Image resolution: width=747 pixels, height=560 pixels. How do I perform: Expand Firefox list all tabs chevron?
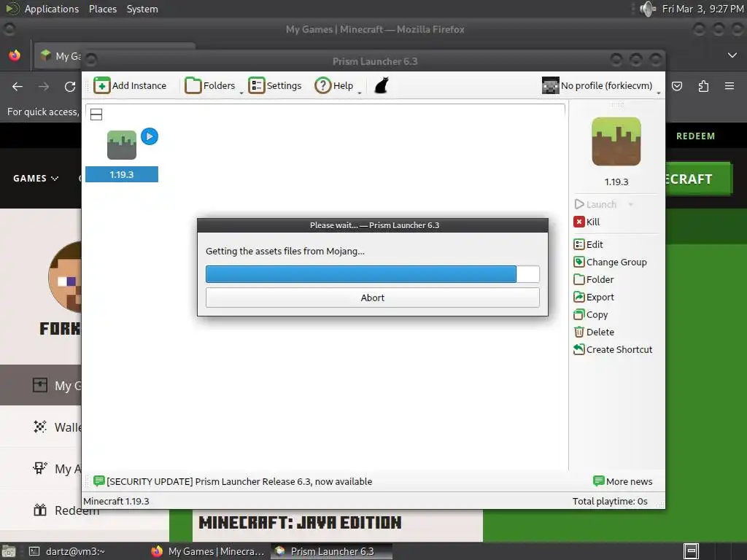pos(732,55)
